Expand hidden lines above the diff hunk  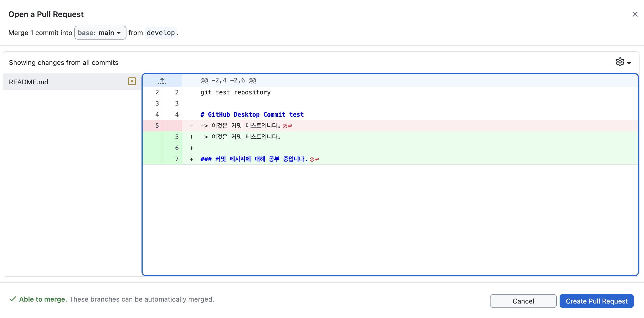pos(162,81)
